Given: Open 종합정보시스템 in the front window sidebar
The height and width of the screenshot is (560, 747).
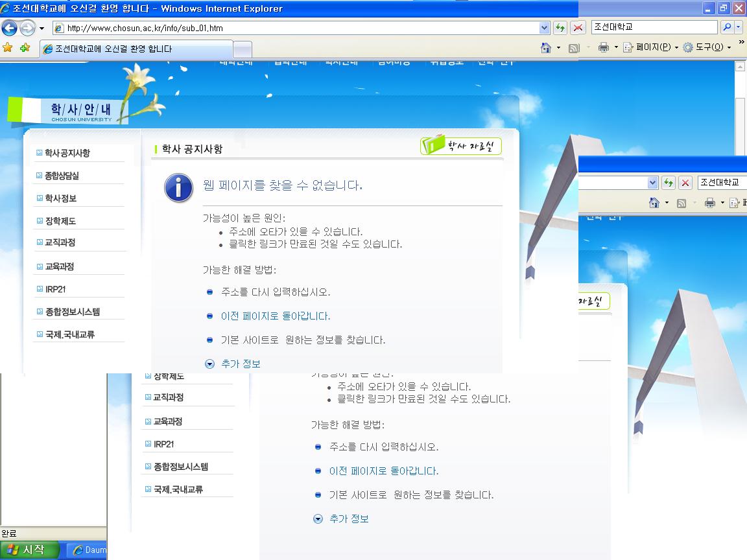Looking at the screenshot, I should click(x=73, y=312).
